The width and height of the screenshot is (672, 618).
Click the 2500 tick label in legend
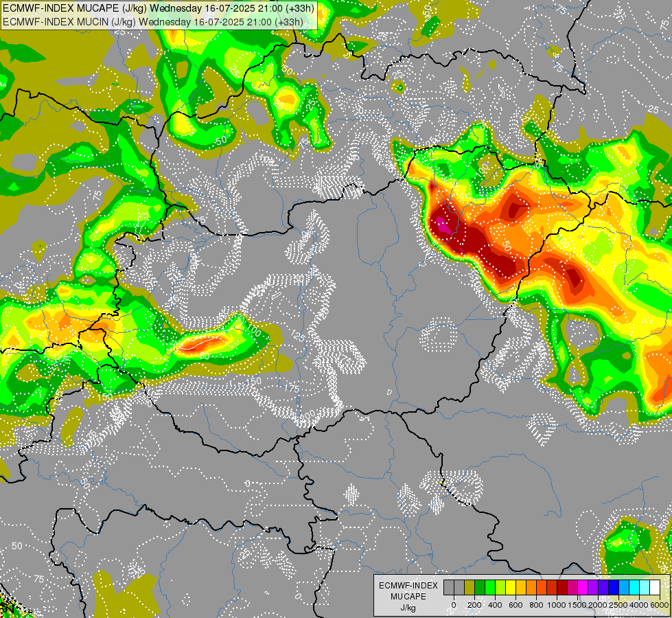pyautogui.click(x=618, y=605)
